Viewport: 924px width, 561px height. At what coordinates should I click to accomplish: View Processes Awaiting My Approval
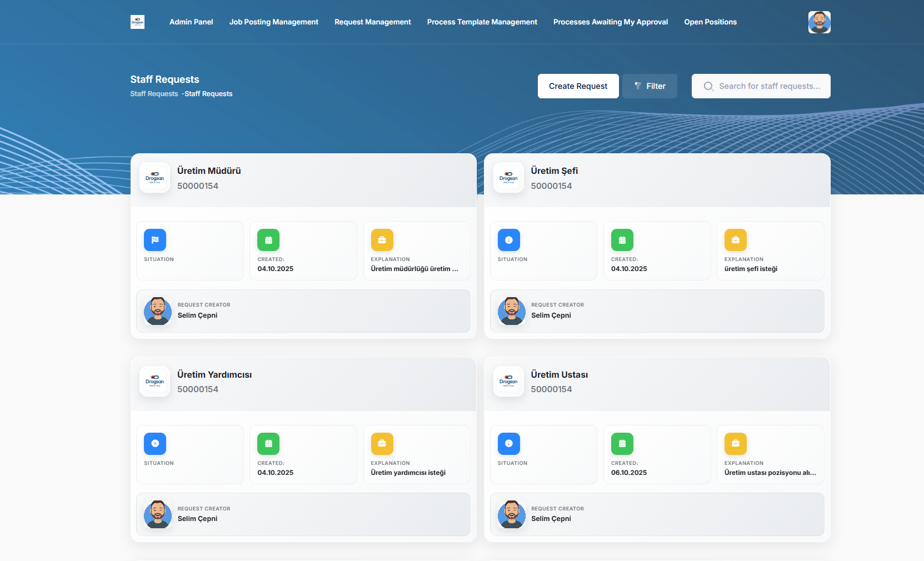click(610, 22)
